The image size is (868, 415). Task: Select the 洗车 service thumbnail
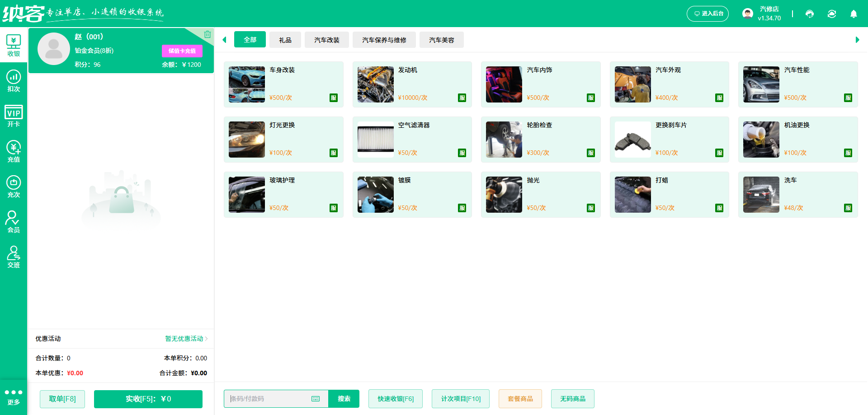click(761, 195)
